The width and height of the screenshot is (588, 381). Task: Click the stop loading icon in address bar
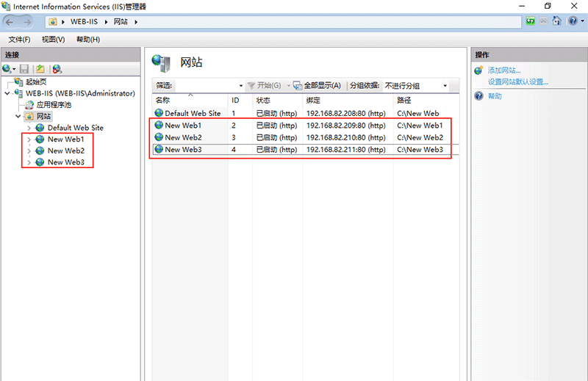click(x=543, y=21)
